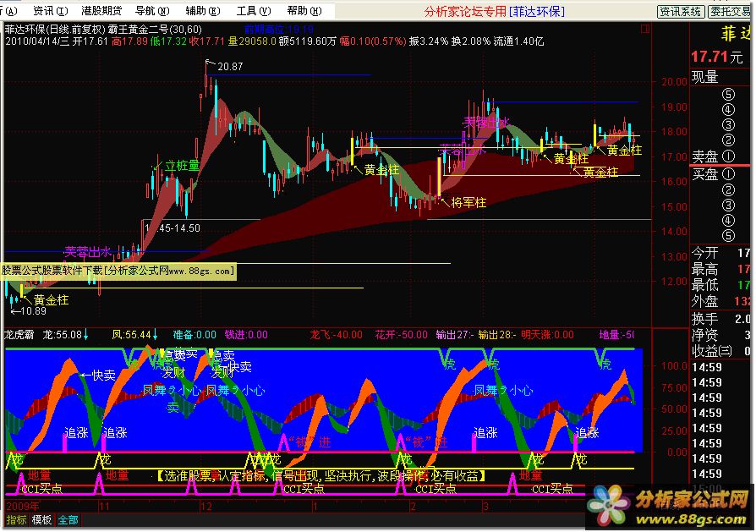Click the 收益(三) row
Image resolution: width=756 pixels, height=532 pixels.
721,351
